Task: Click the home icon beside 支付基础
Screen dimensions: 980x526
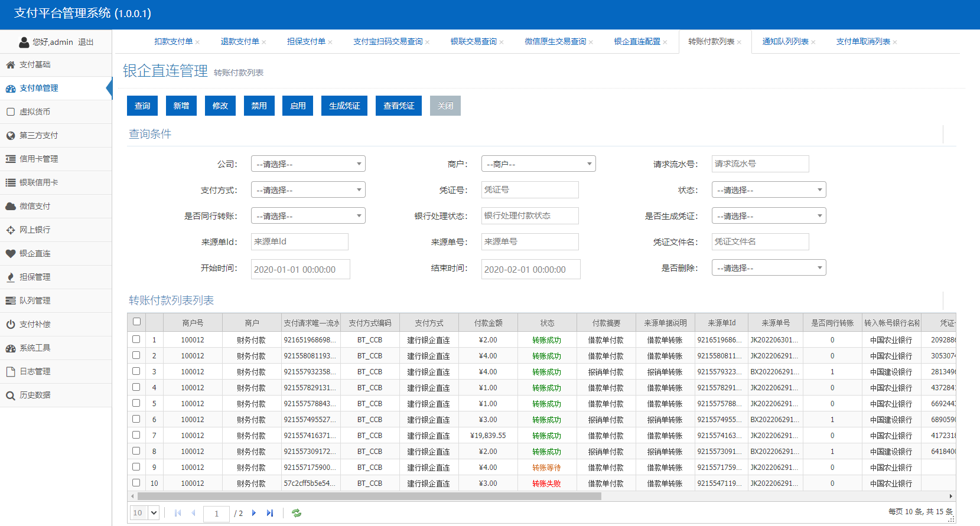Action: (x=10, y=65)
